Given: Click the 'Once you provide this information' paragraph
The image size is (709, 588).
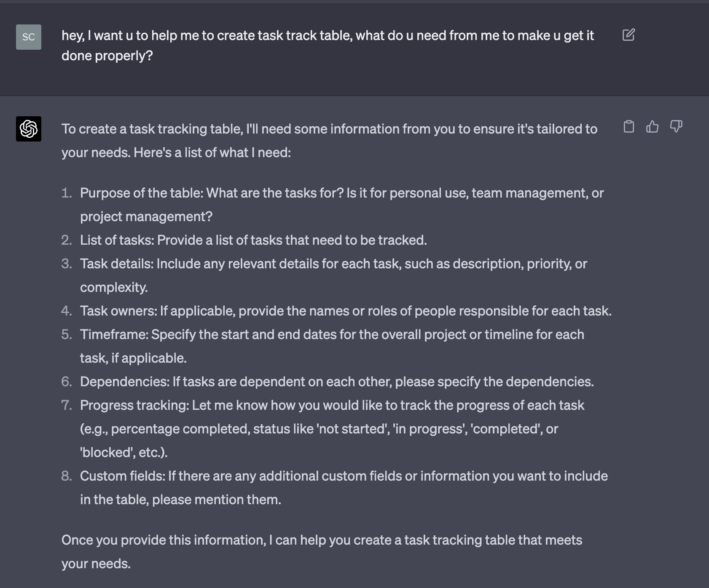Looking at the screenshot, I should click(321, 540).
